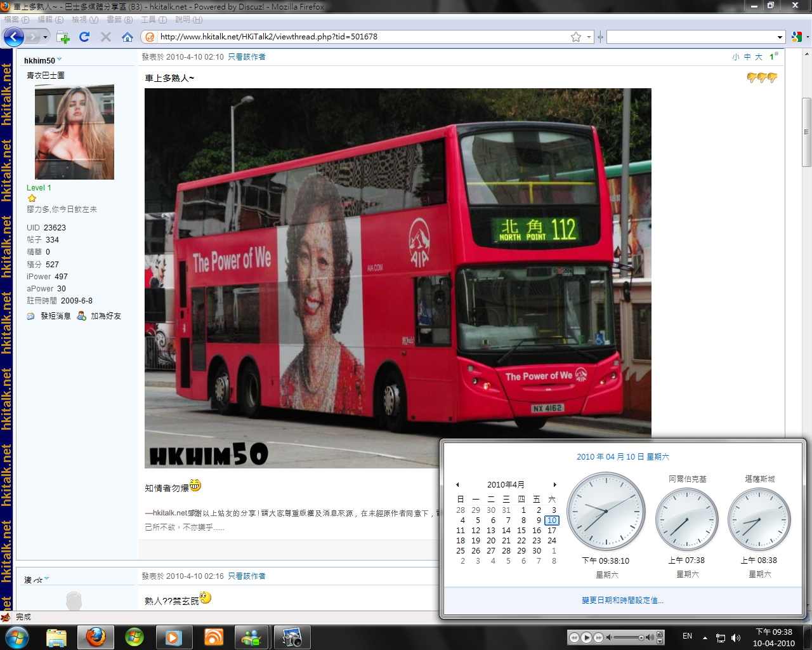Go to next month in calendar
Screen dimensions: 812x650
554,485
